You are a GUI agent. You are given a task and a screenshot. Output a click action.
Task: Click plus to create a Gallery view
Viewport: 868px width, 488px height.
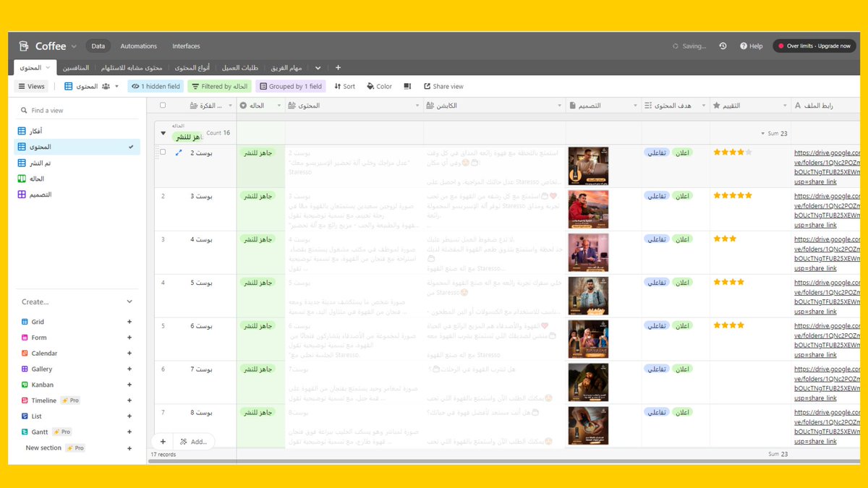pos(129,369)
